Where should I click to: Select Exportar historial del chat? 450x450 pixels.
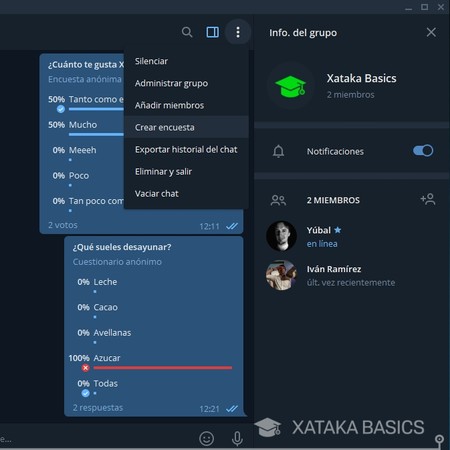186,149
